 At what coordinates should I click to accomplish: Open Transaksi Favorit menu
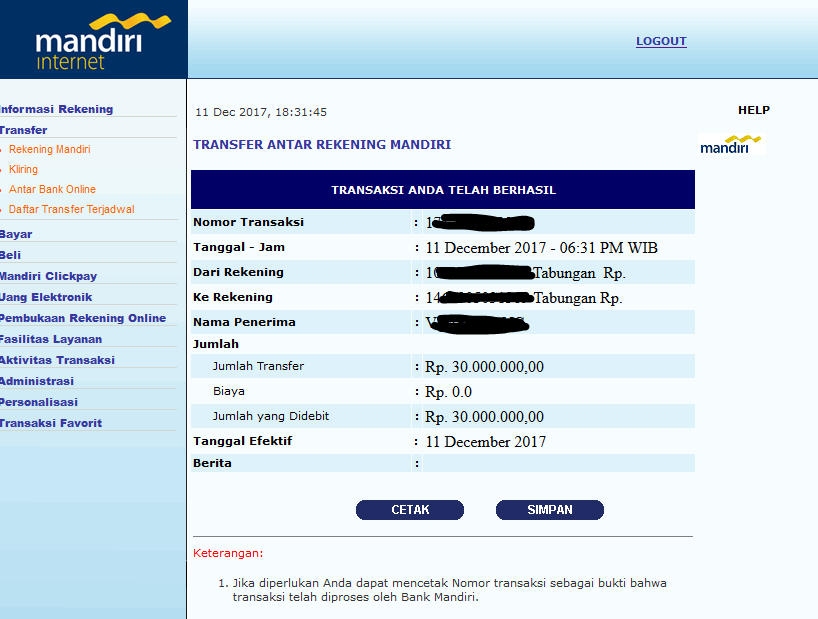(x=51, y=423)
